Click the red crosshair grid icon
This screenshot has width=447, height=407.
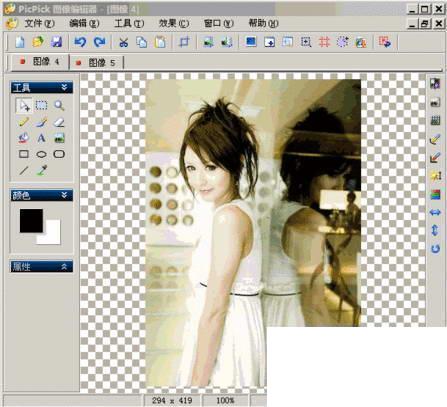(x=324, y=42)
